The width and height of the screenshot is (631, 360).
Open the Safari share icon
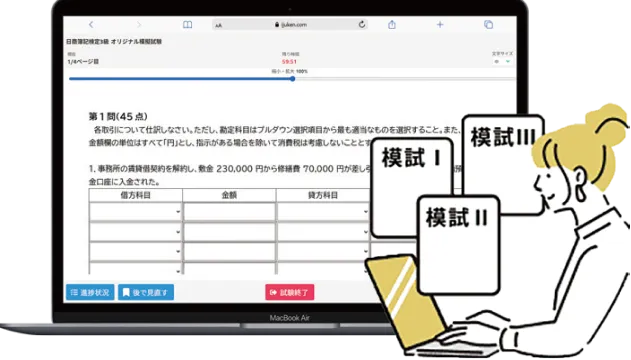(392, 25)
